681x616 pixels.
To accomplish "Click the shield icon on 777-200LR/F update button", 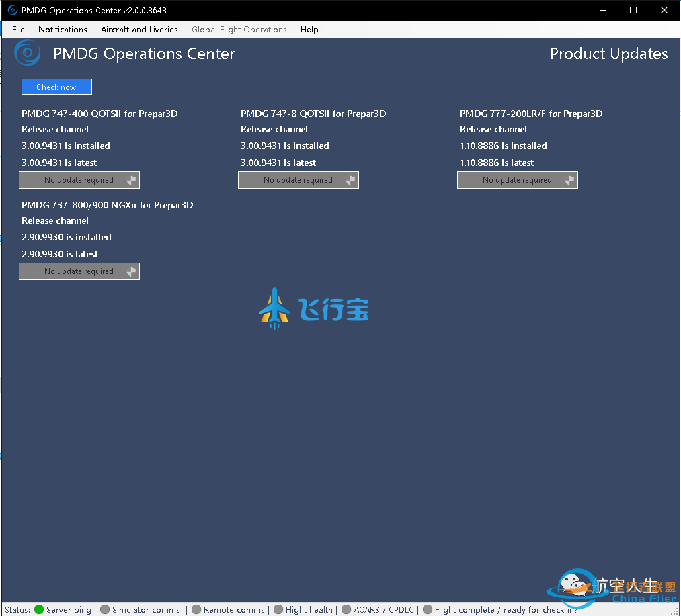I will click(x=569, y=180).
